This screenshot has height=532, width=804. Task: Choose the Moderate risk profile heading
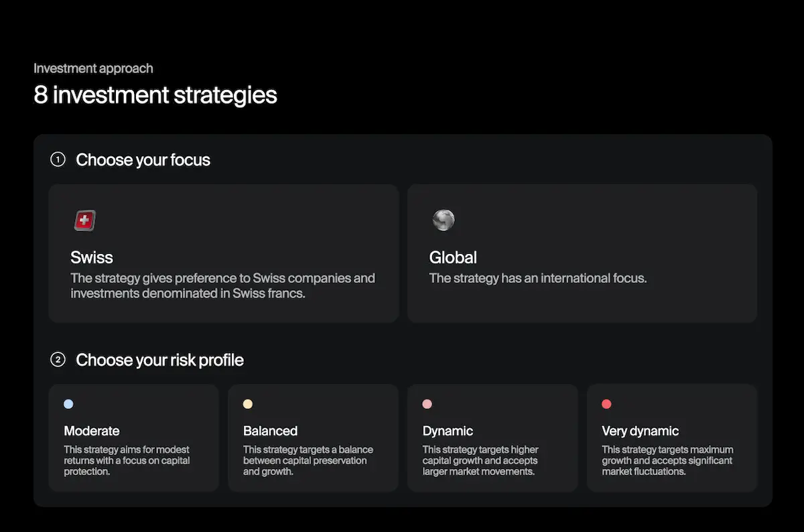pyautogui.click(x=92, y=431)
